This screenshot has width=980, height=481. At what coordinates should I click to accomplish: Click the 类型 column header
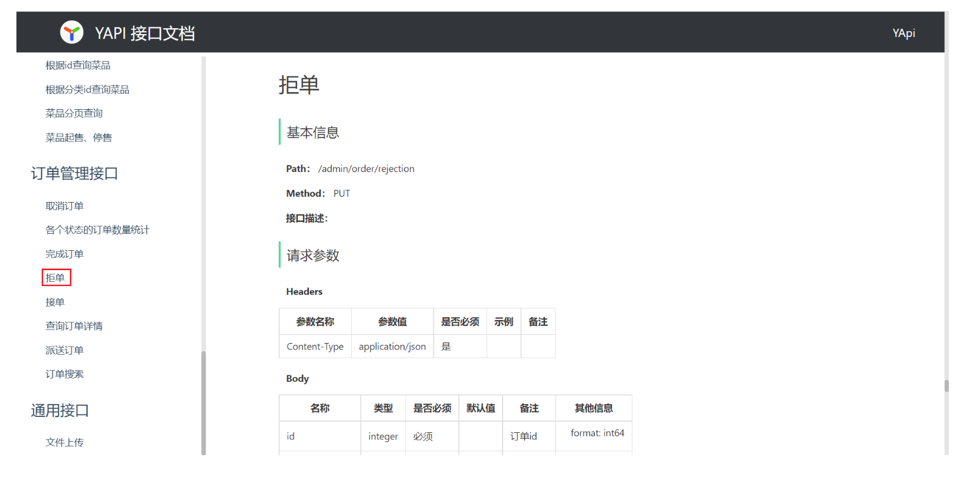pos(383,408)
